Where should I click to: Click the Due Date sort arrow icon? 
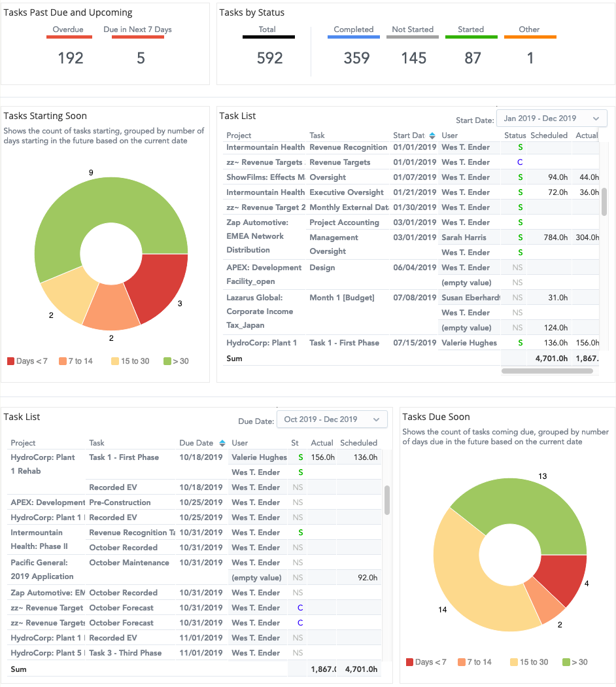coord(222,443)
